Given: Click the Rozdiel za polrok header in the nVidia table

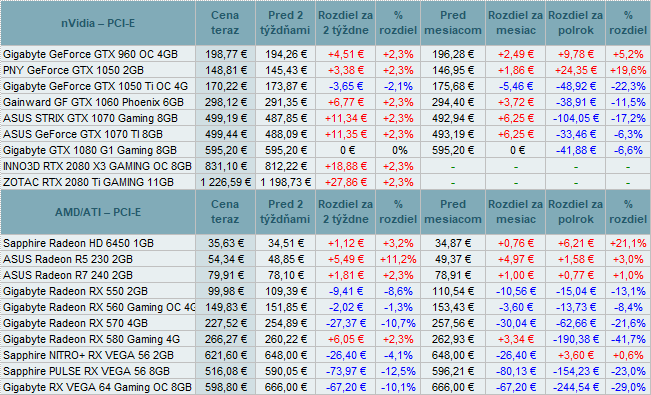Looking at the screenshot, I should point(575,23).
